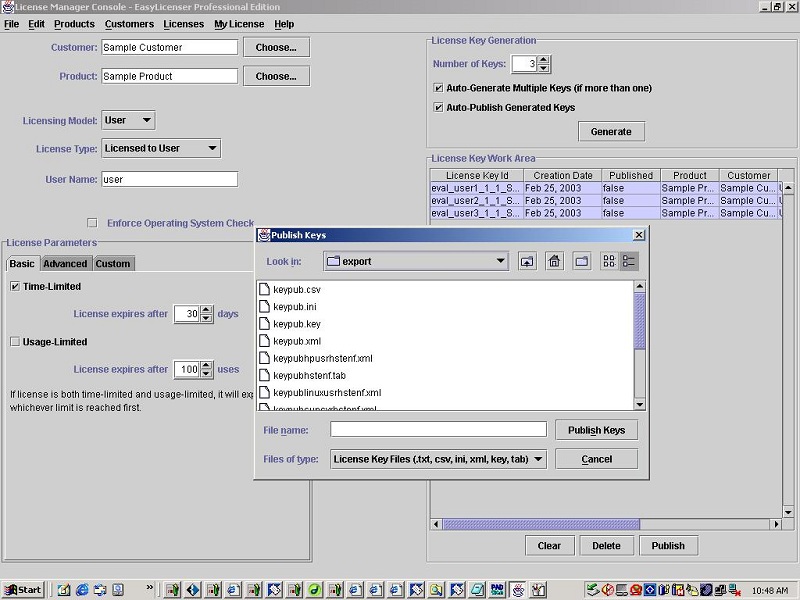Enable Enforce Operating System Check
The height and width of the screenshot is (600, 800).
tap(92, 223)
